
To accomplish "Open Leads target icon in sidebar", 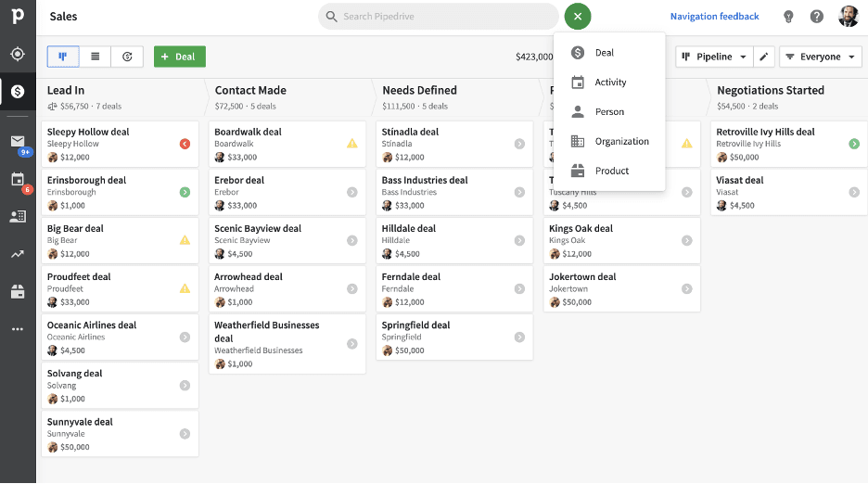I will coord(18,54).
